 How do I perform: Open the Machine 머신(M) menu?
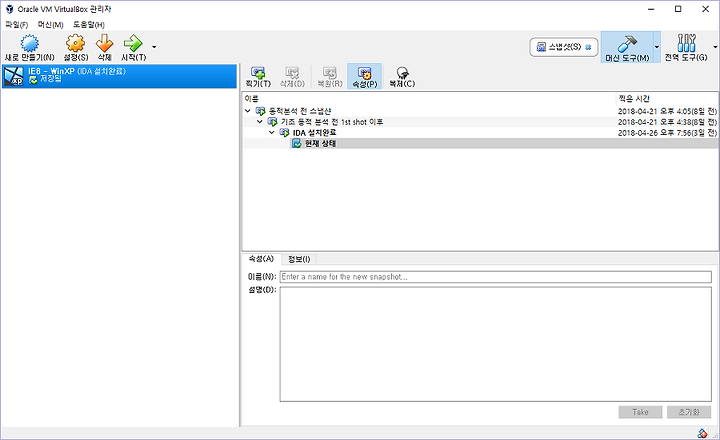[51, 24]
